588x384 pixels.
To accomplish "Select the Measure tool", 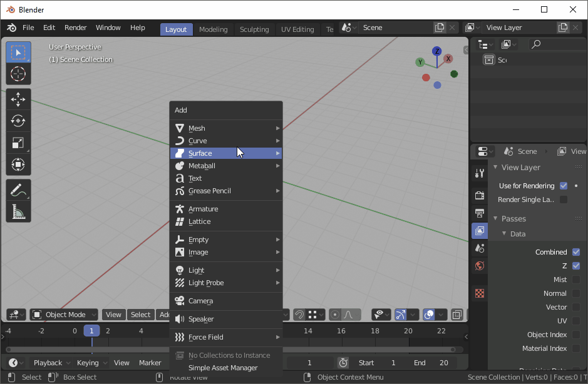I will point(18,213).
